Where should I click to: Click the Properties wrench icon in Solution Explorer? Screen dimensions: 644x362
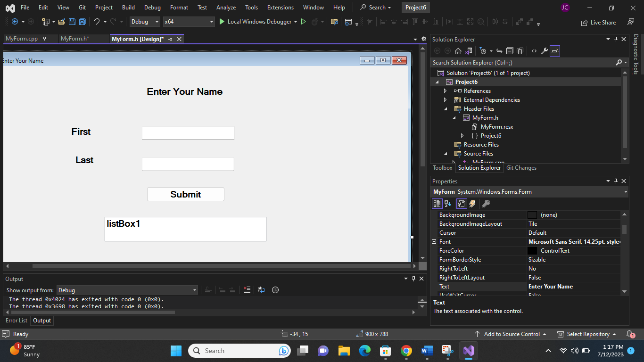(x=544, y=50)
